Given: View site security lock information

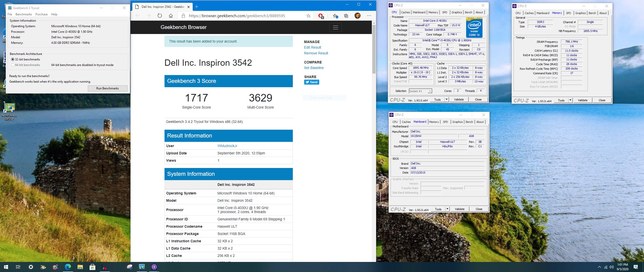Looking at the screenshot, I should (x=183, y=16).
